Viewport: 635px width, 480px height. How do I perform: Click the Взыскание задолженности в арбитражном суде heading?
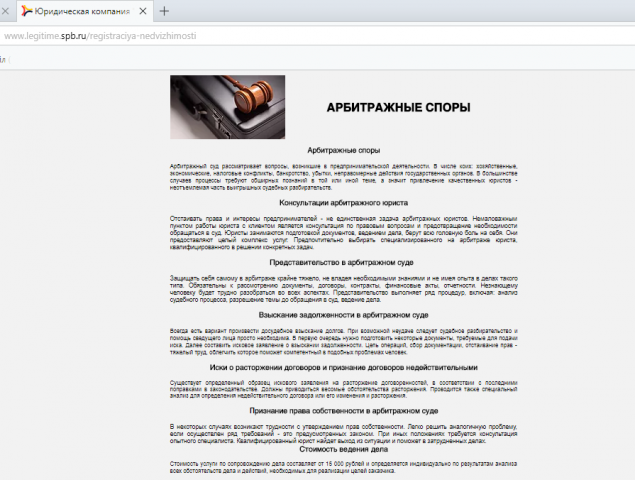(343, 315)
